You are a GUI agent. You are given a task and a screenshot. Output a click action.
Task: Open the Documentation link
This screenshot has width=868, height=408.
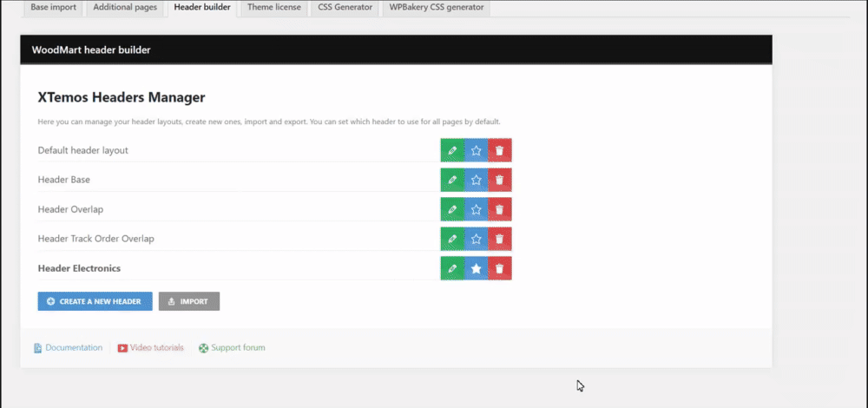click(x=68, y=347)
